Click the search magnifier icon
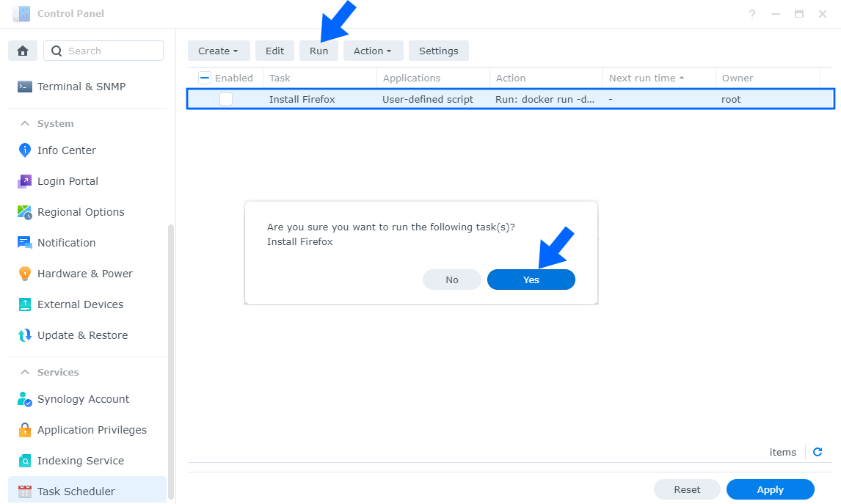 tap(57, 51)
